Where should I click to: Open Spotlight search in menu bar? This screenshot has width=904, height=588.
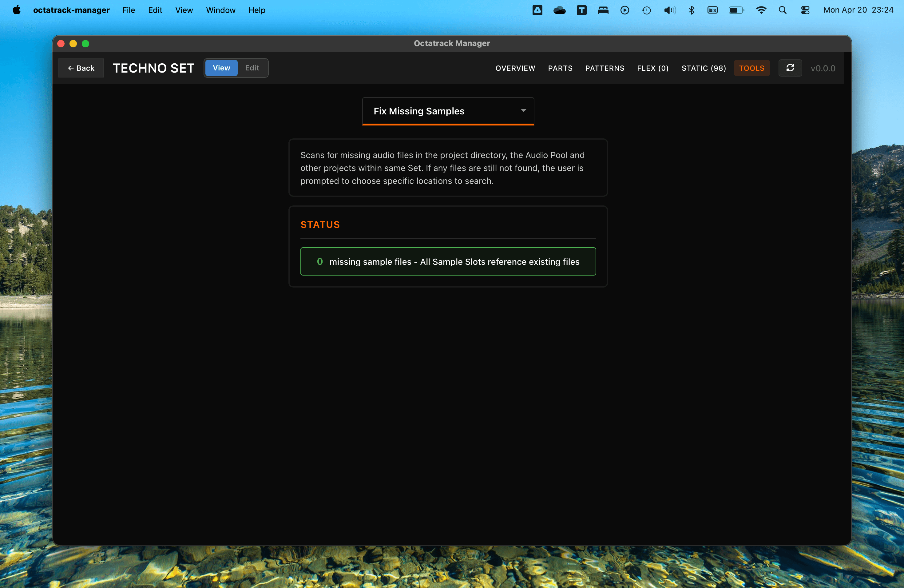[x=783, y=10]
